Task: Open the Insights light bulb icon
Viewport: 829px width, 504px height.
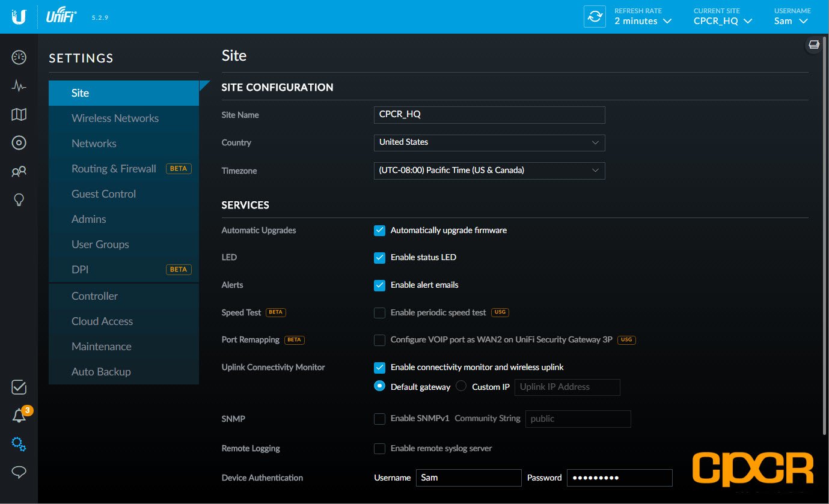Action: 19,199
